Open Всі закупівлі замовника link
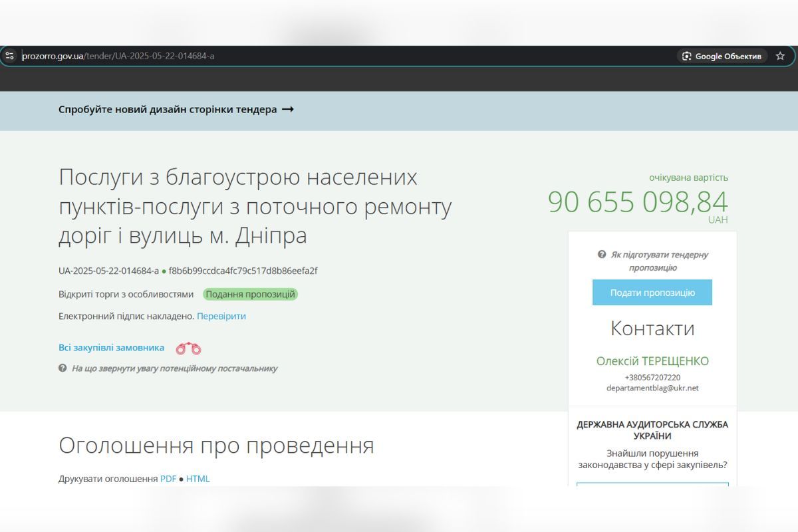798x532 pixels. point(110,347)
